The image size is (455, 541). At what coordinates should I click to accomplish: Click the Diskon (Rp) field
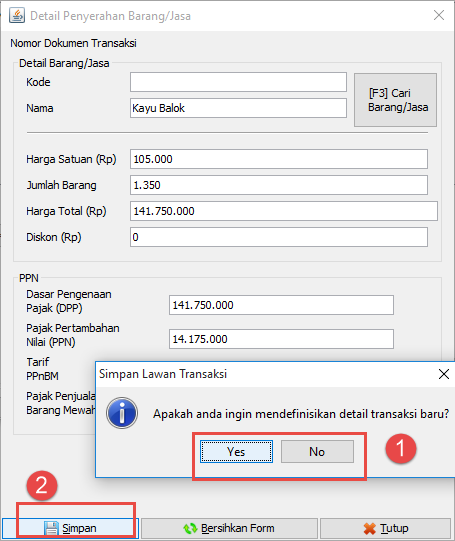[279, 237]
